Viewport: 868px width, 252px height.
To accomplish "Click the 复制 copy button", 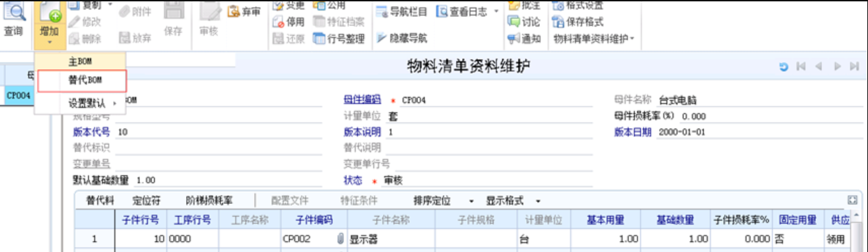I will coord(86,5).
